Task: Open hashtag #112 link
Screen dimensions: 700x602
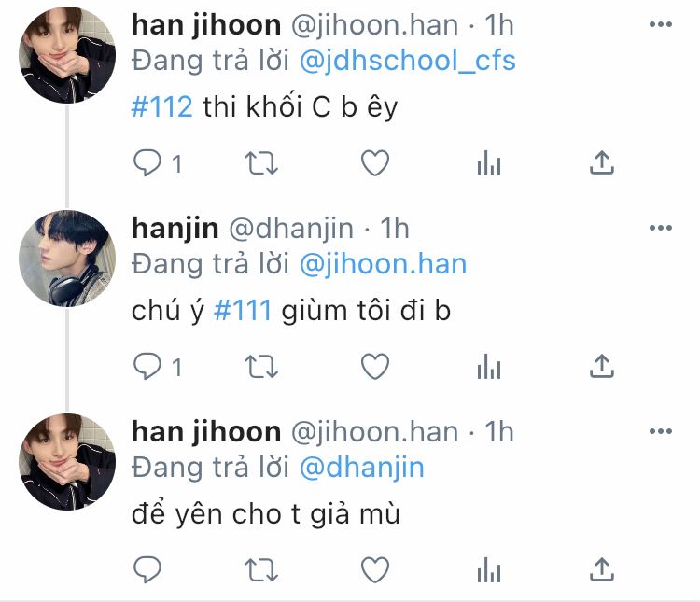Action: (162, 107)
